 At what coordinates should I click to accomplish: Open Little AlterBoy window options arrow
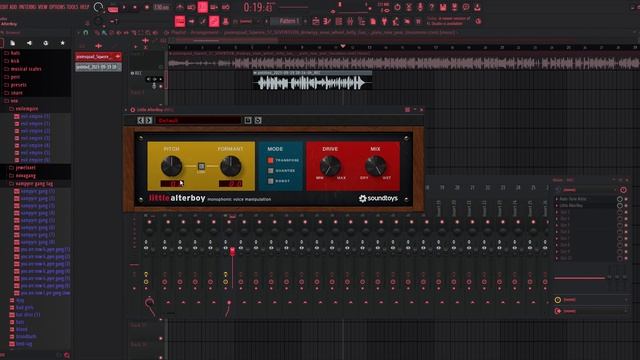coord(126,110)
